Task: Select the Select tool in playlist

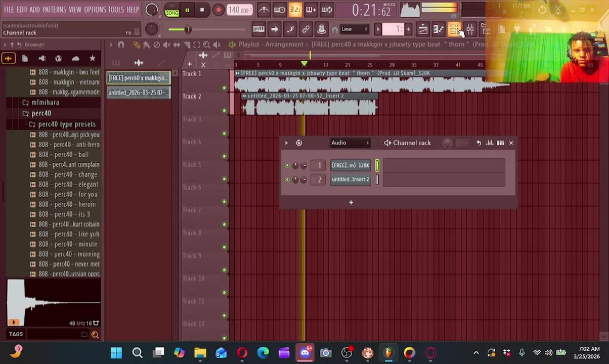Action: 196,44
